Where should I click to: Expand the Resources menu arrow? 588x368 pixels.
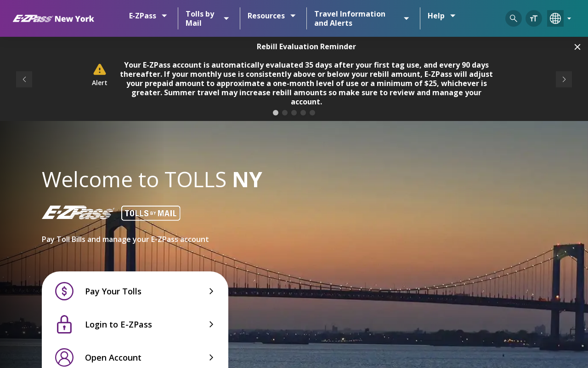click(x=293, y=16)
